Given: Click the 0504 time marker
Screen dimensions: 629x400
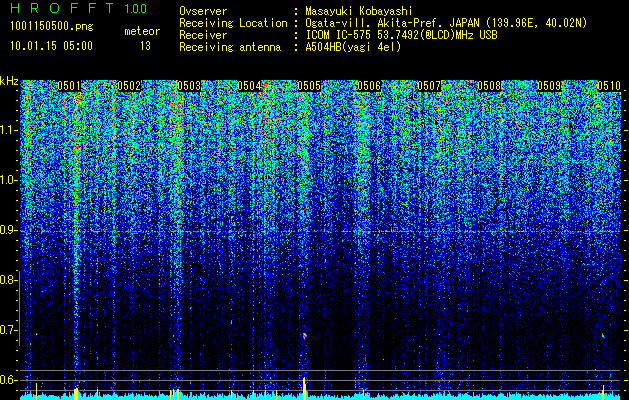Looking at the screenshot, I should (249, 86).
